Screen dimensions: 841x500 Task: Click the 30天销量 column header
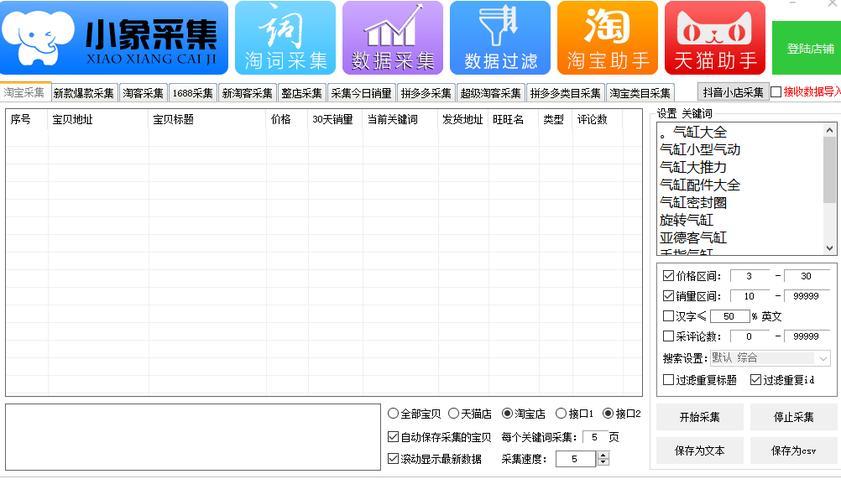pyautogui.click(x=335, y=119)
